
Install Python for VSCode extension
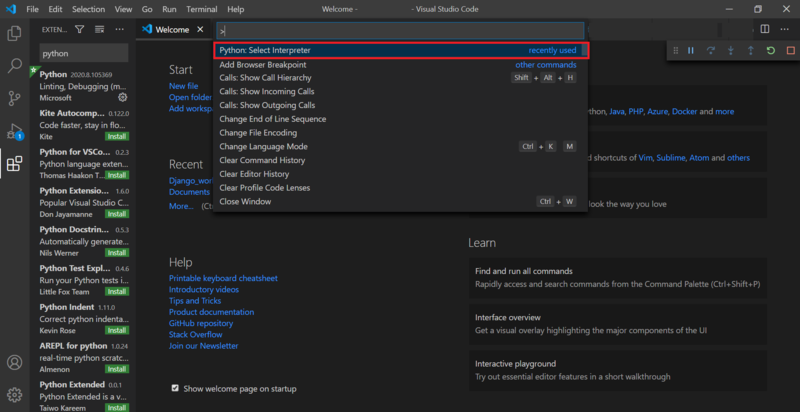(x=117, y=175)
